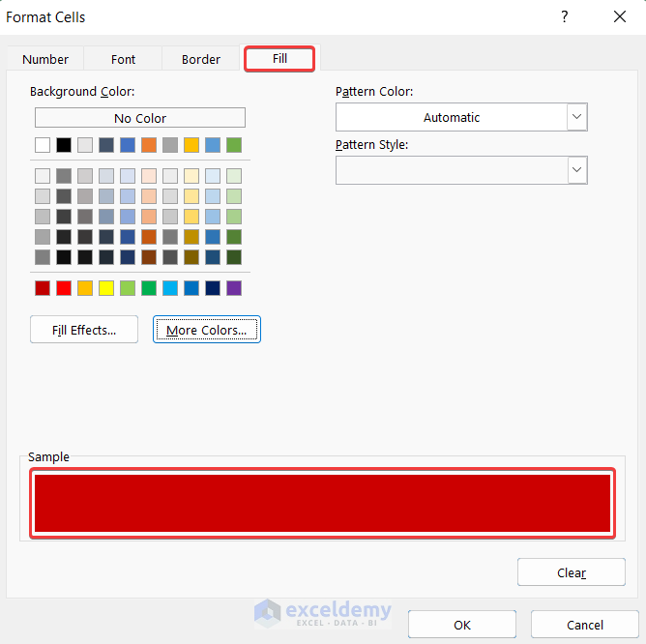Screen dimensions: 646x644
Task: Choose the emerald green standard color swatch
Action: click(149, 288)
